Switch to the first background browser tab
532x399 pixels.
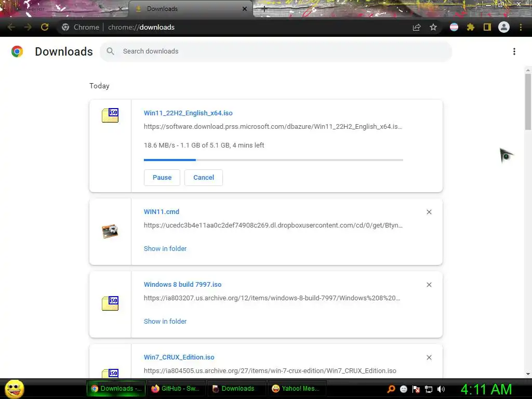point(64,9)
